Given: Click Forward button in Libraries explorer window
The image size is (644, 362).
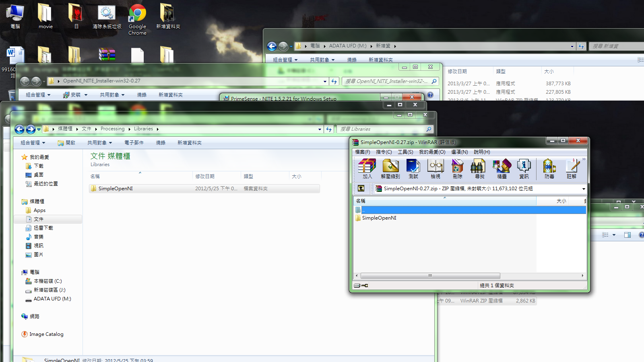Looking at the screenshot, I should tap(31, 129).
